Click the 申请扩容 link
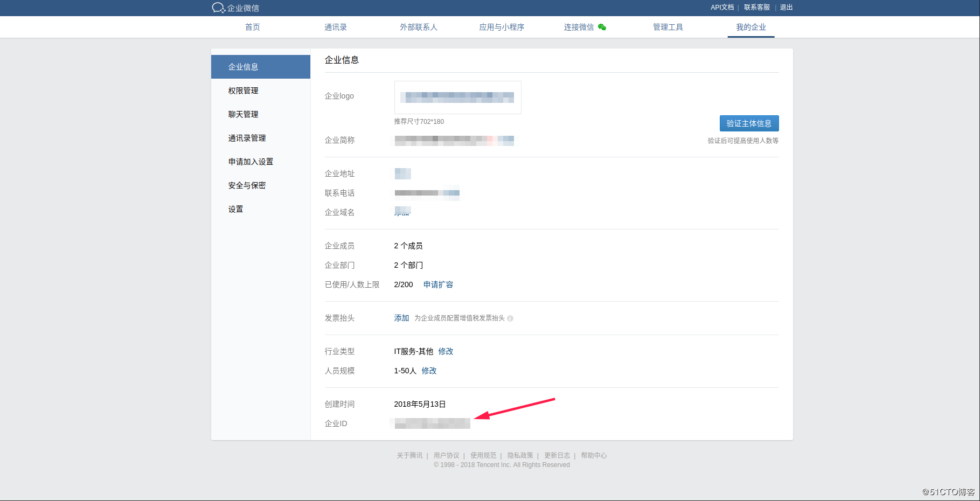Screen dimensions: 980x501 pyautogui.click(x=438, y=284)
